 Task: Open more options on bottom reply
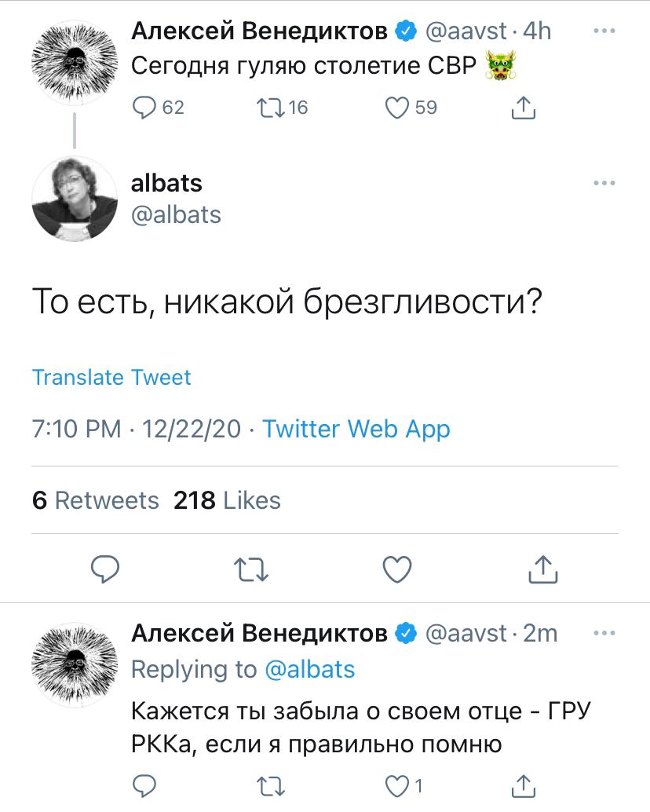(604, 633)
